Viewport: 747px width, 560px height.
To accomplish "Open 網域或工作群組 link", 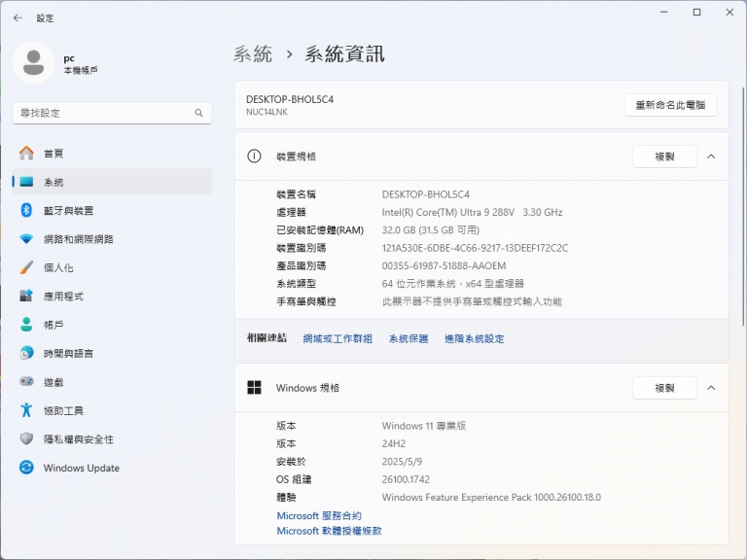I will click(x=338, y=338).
